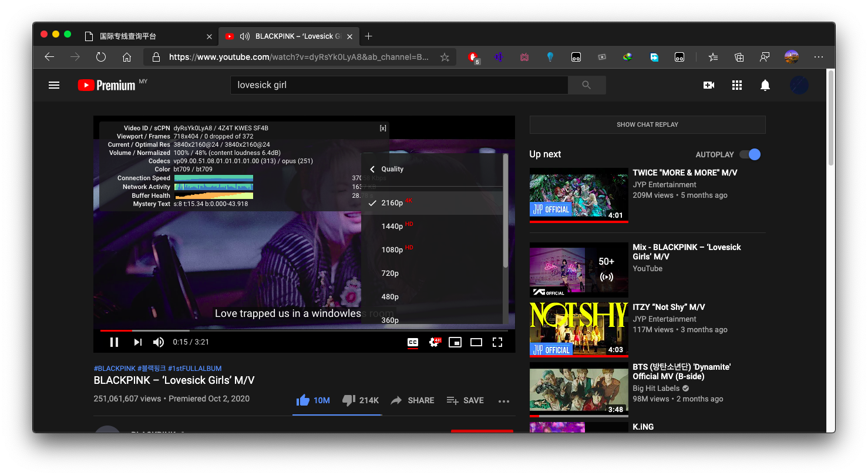Open the YouTube hamburger guide menu
This screenshot has height=476, width=868.
[54, 85]
